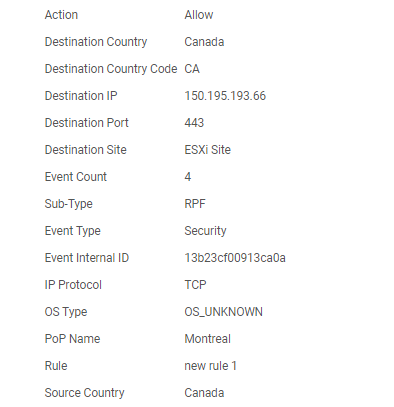Select the Montreal PoP name value
394x407 pixels.
207,339
